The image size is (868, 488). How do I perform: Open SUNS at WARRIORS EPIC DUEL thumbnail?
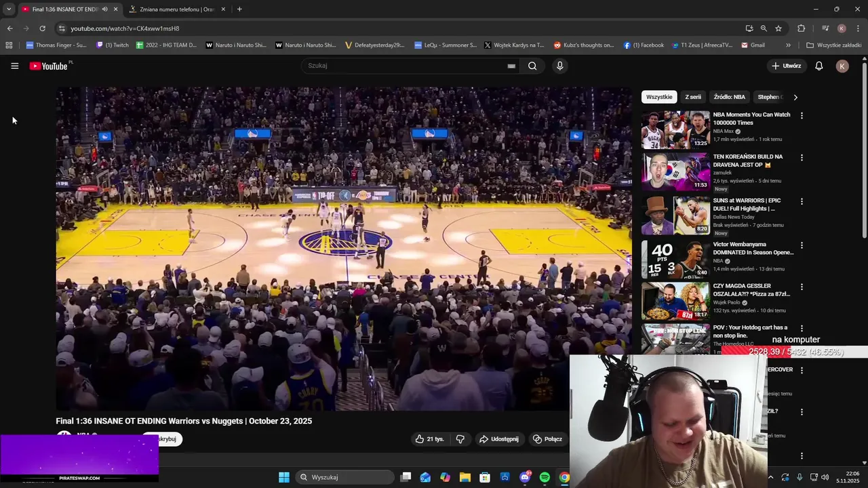click(675, 216)
